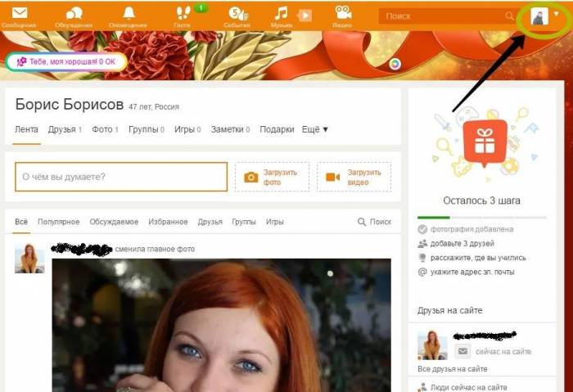
Task: Open the Notifications bell icon
Action: (x=129, y=13)
